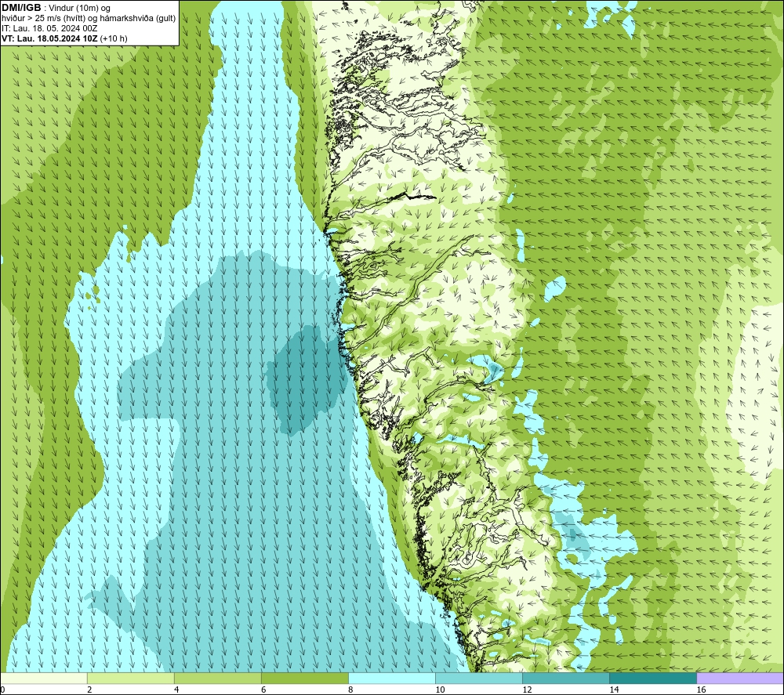Click the '(+10 h)' forecast offset text

point(114,38)
